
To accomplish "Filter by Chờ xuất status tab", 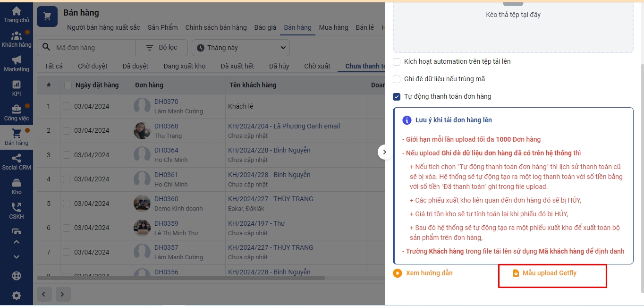I will tap(317, 66).
